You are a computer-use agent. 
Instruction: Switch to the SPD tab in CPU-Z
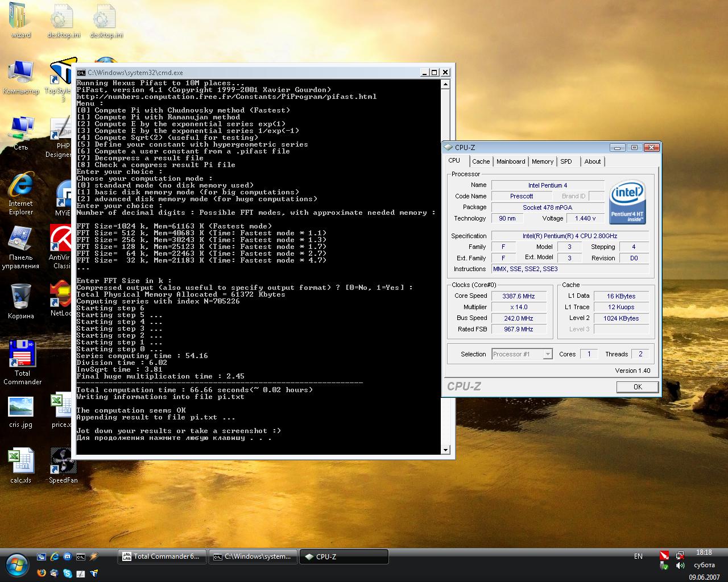(566, 161)
